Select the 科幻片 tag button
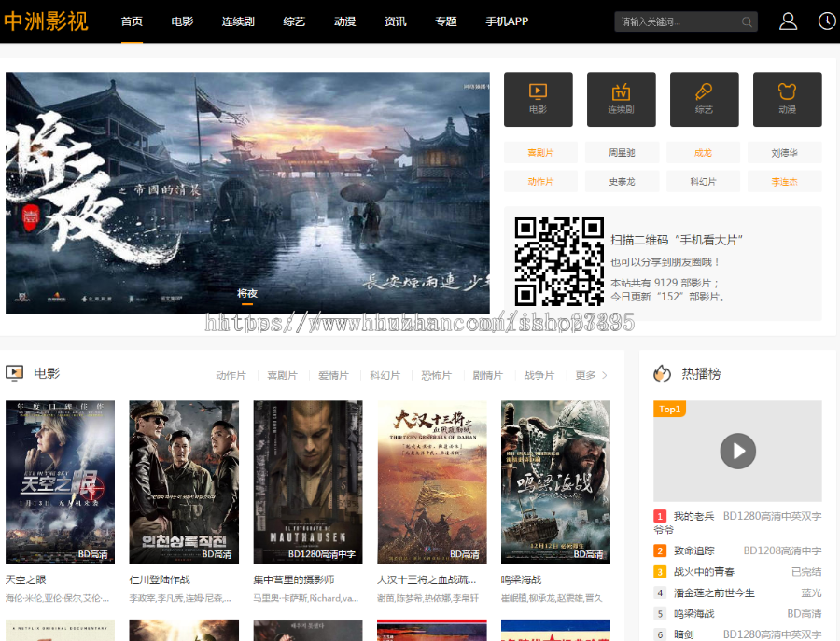The width and height of the screenshot is (840, 641). [x=704, y=182]
